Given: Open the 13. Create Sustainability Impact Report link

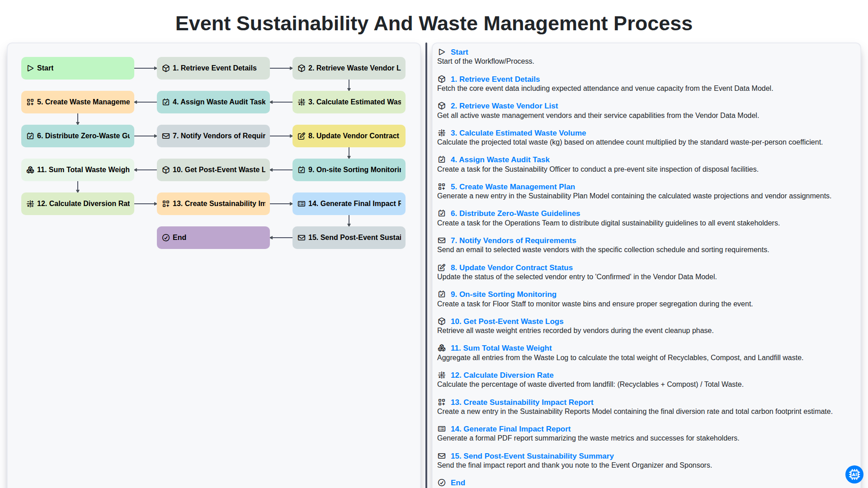Looking at the screenshot, I should [x=522, y=402].
